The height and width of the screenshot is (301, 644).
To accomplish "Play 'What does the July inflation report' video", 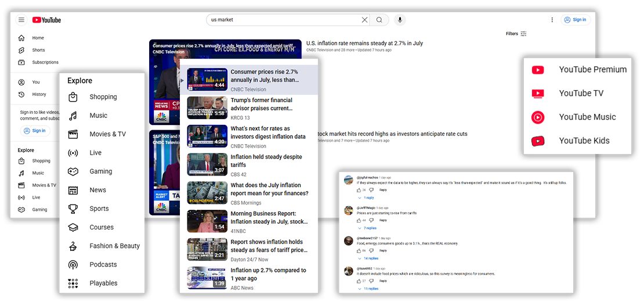I will pos(249,194).
